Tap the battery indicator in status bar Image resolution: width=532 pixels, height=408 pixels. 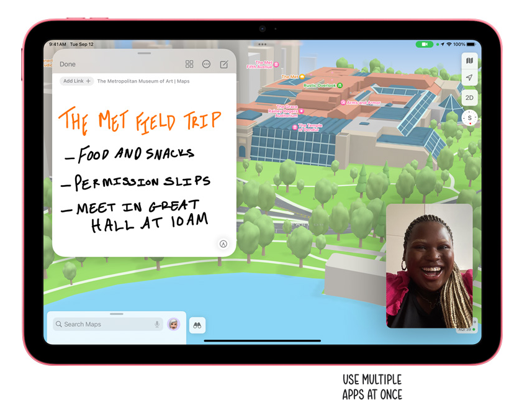coord(471,44)
